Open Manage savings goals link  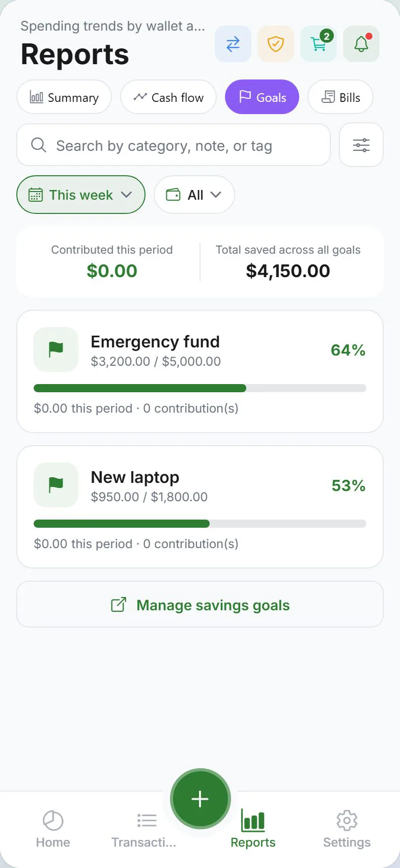[x=200, y=605]
